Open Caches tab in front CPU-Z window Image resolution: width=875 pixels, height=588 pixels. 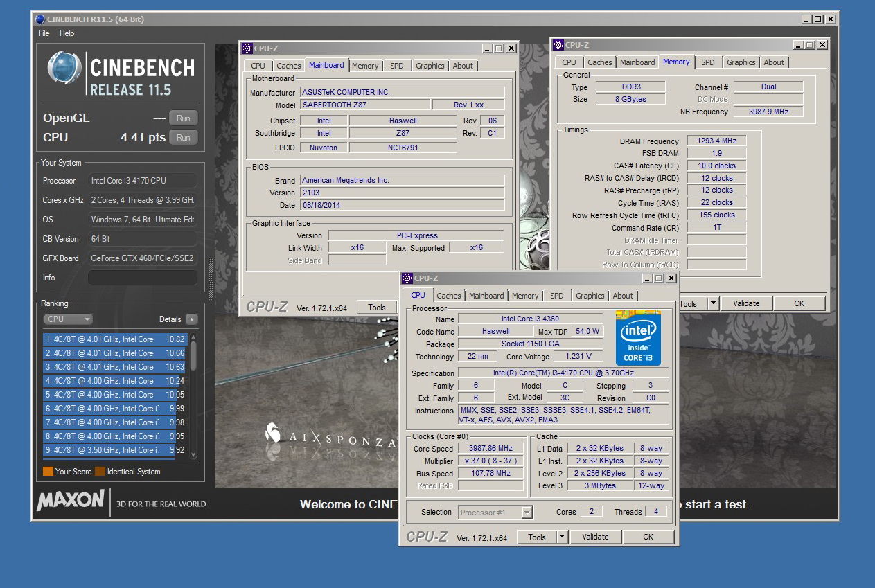449,296
